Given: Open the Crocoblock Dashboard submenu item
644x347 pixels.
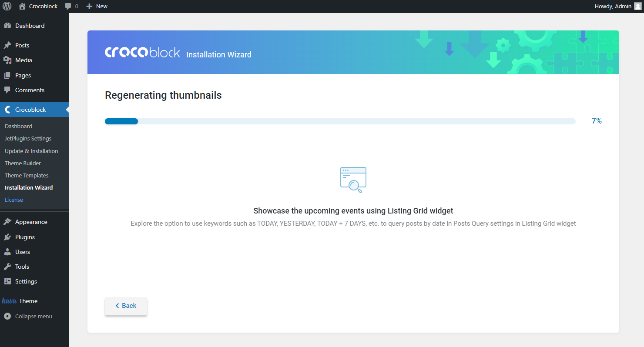Looking at the screenshot, I should click(18, 126).
